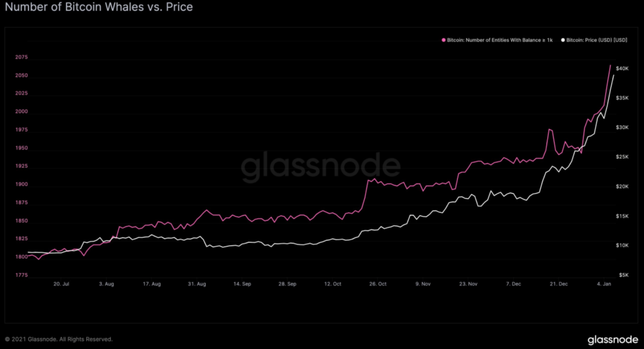Image resolution: width=644 pixels, height=349 pixels.
Task: Click the 20. Jul date label on x-axis
Action: tap(61, 284)
